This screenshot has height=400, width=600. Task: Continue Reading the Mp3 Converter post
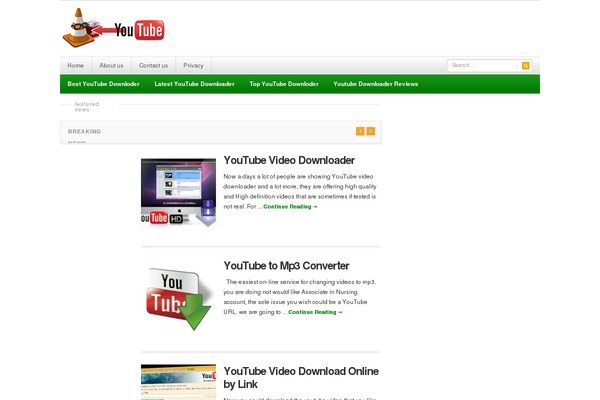coord(315,312)
